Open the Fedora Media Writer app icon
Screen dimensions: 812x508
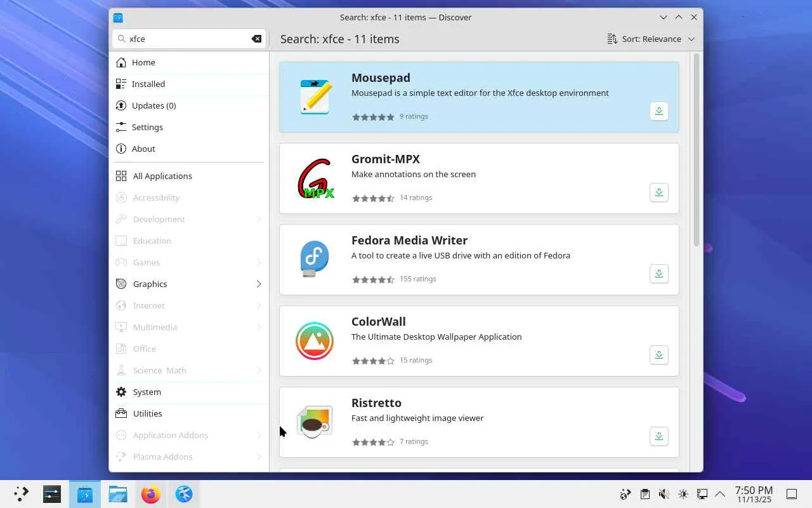pos(315,259)
